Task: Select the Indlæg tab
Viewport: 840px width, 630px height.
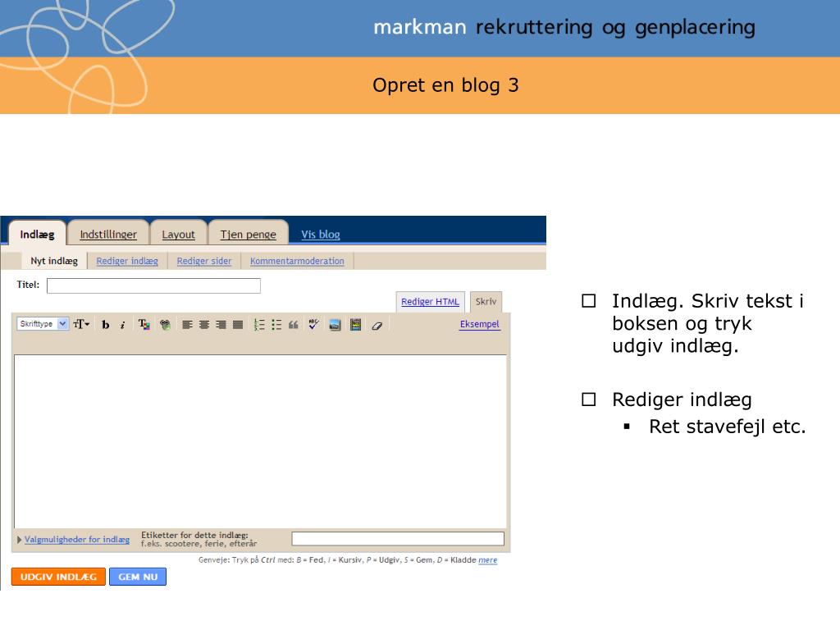Action: coord(37,234)
